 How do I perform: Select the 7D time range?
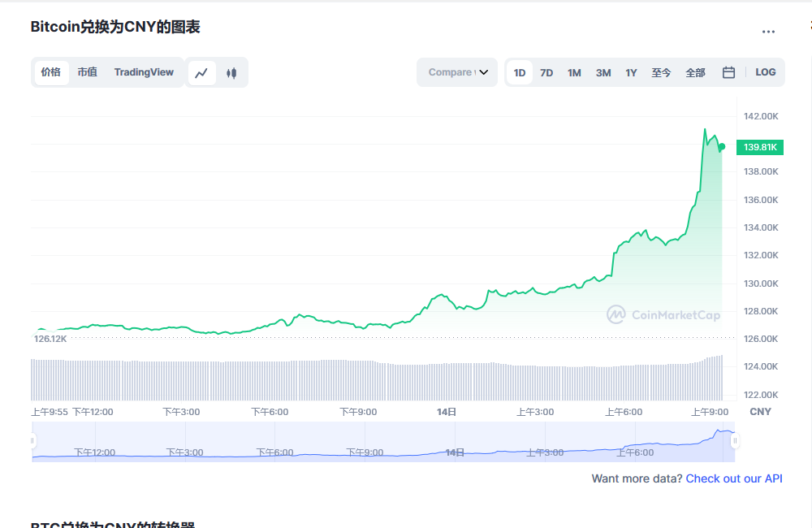click(546, 72)
